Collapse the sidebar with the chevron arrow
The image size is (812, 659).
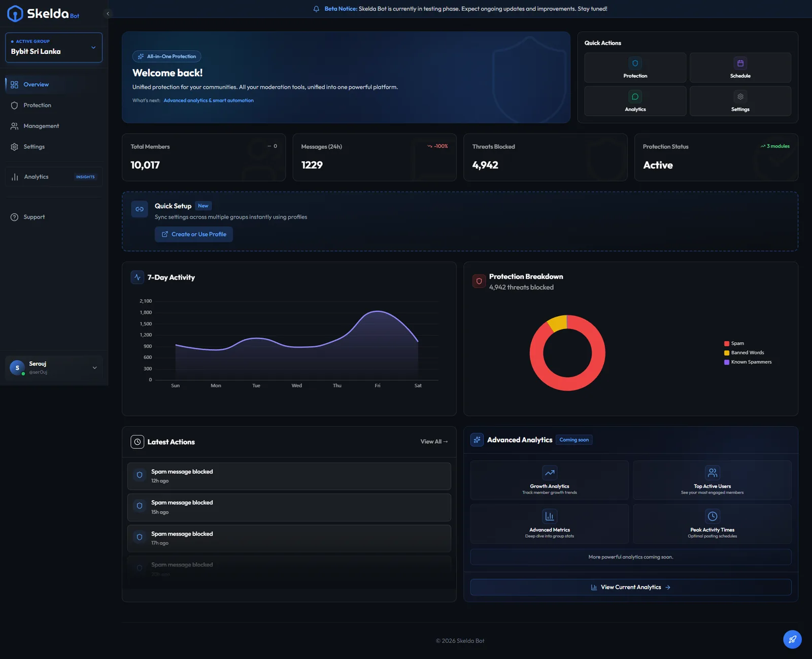(107, 13)
